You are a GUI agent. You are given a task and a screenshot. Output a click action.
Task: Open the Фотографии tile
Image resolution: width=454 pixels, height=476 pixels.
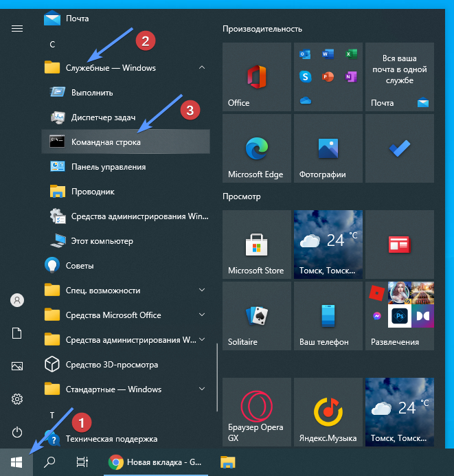(x=328, y=148)
